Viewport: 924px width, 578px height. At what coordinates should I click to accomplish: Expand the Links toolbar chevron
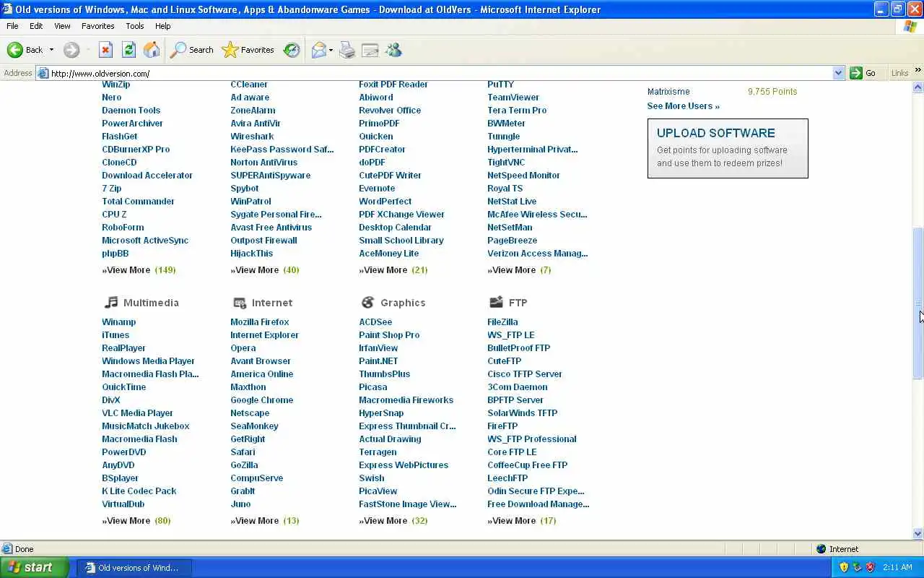pos(918,71)
